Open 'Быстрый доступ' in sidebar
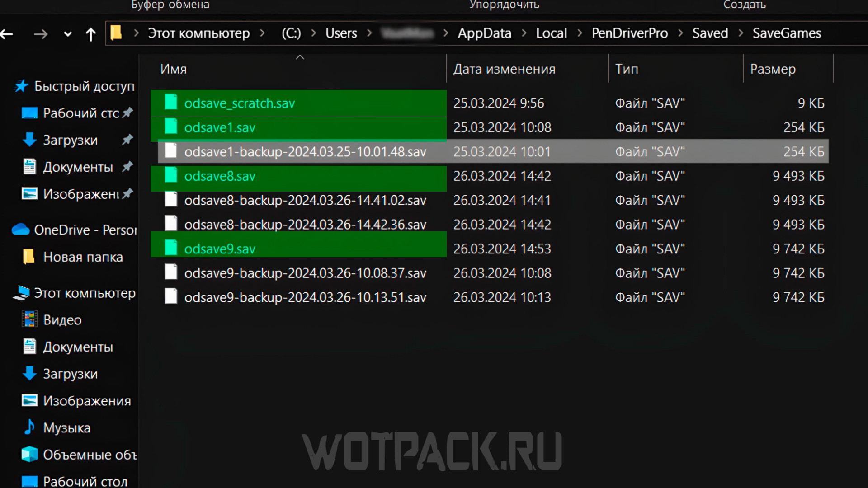 (84, 86)
